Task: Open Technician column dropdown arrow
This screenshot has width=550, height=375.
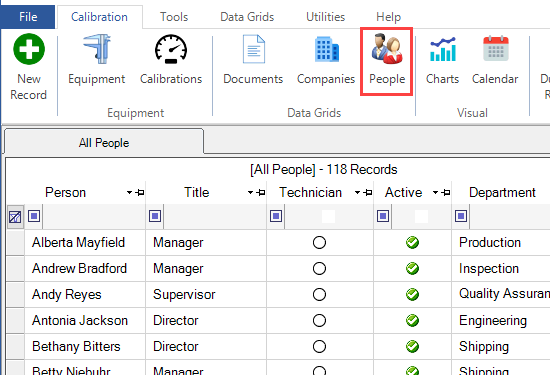Action: [357, 192]
